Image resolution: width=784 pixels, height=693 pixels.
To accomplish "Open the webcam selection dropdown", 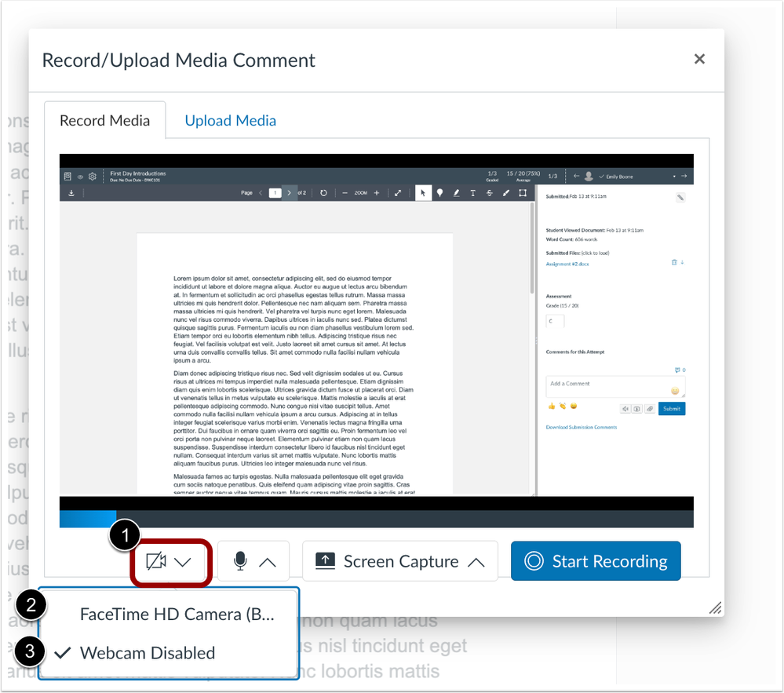I will click(x=170, y=561).
